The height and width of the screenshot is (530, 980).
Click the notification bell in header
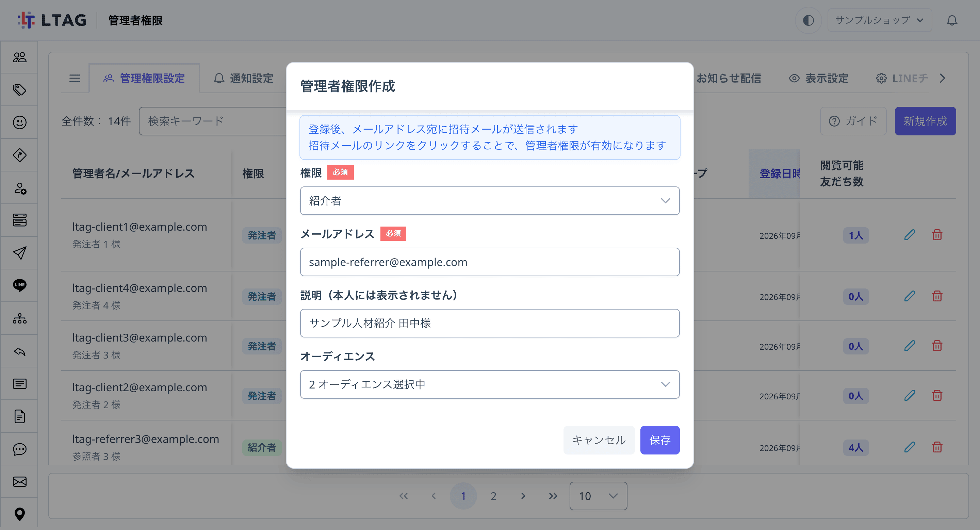pyautogui.click(x=952, y=20)
